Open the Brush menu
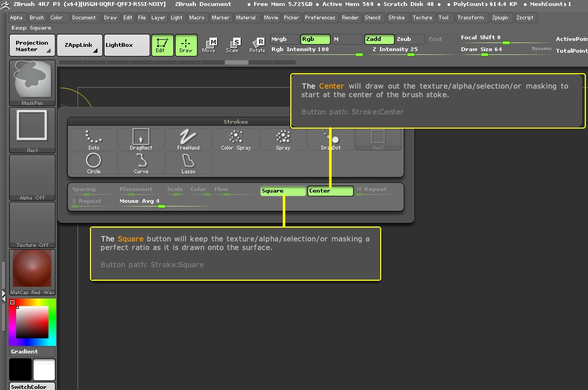Viewport: 588px width, 390px height. (37, 18)
